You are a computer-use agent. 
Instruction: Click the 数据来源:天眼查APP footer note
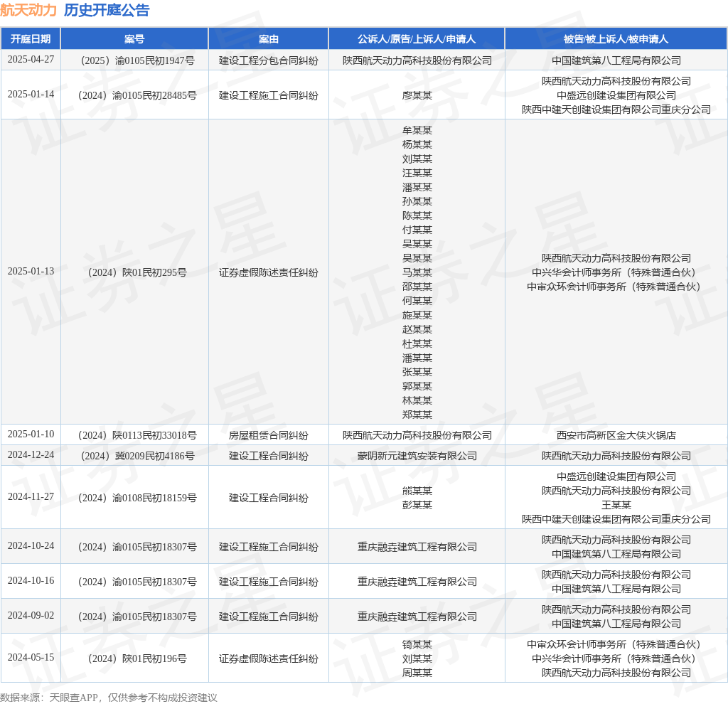(109, 698)
